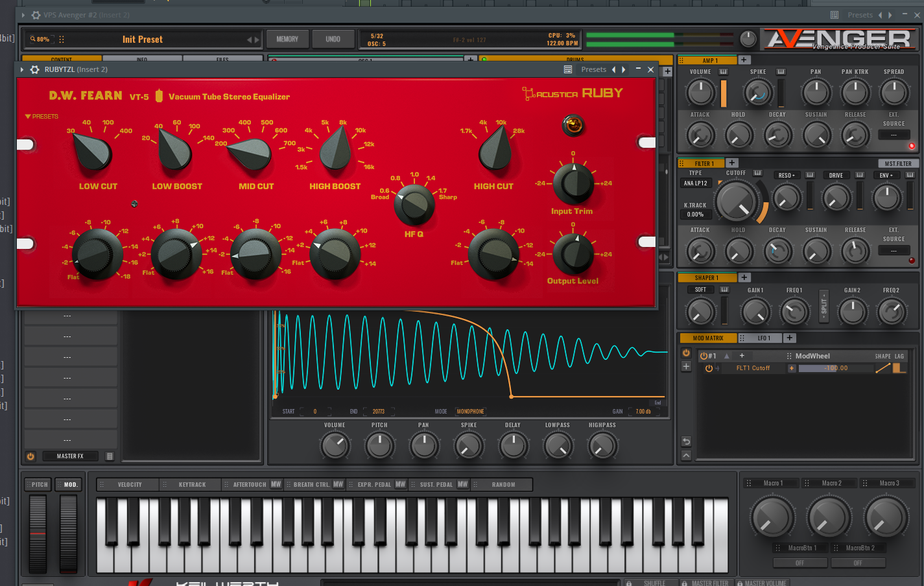Open Shaper SOFT type dropdown
Image resolution: width=924 pixels, height=586 pixels.
701,290
